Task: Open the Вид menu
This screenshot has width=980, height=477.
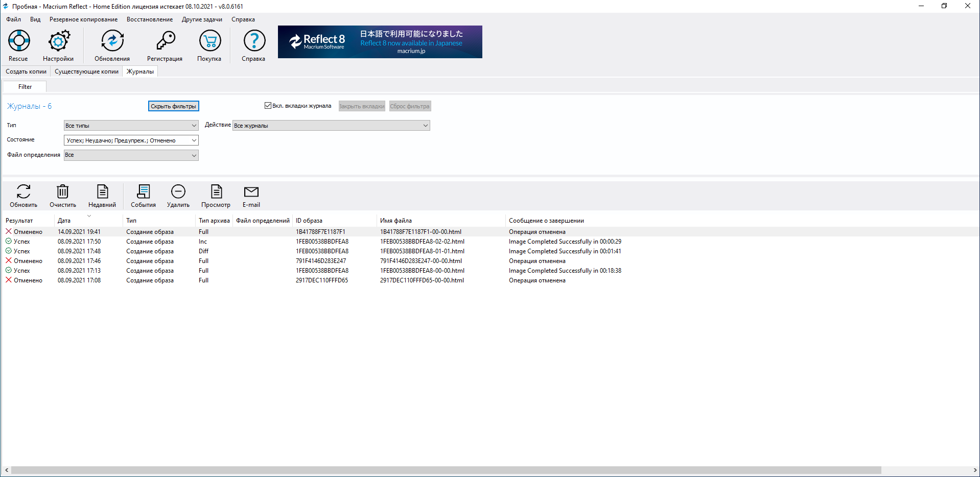Action: [35, 19]
